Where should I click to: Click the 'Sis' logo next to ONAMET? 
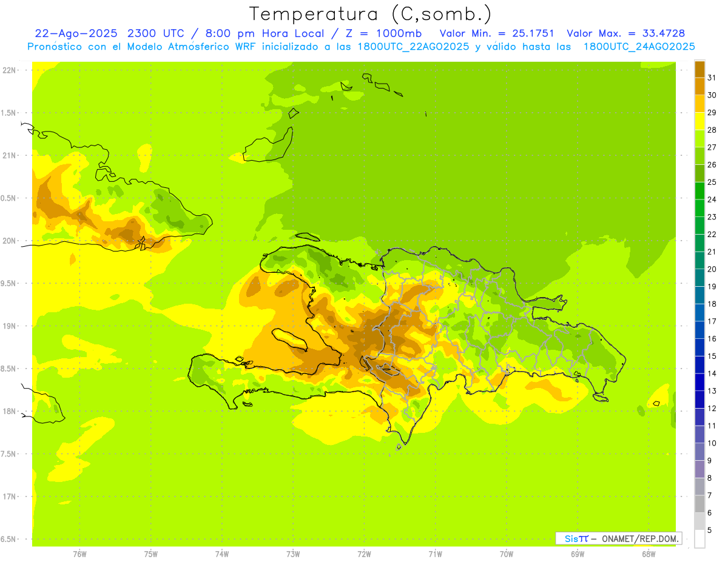pos(576,538)
